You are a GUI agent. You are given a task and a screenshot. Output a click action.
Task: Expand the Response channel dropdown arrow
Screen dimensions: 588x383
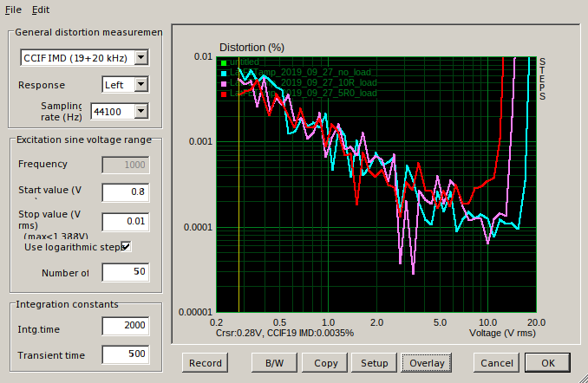141,85
